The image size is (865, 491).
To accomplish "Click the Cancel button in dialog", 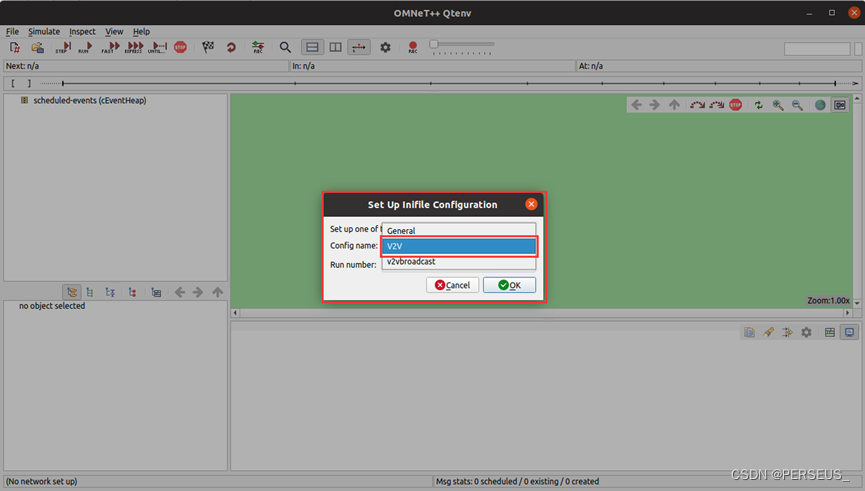I will pyautogui.click(x=452, y=285).
